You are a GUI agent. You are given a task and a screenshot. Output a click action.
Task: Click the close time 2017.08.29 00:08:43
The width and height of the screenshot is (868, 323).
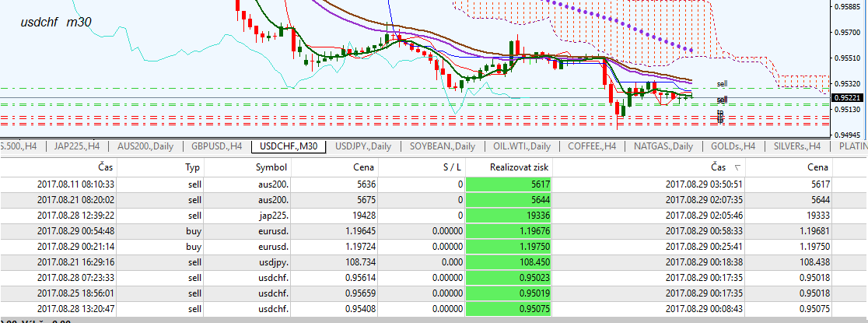coord(704,309)
